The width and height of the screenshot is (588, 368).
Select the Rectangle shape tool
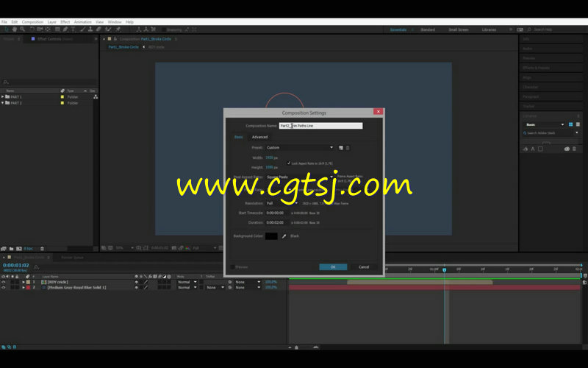(x=57, y=29)
